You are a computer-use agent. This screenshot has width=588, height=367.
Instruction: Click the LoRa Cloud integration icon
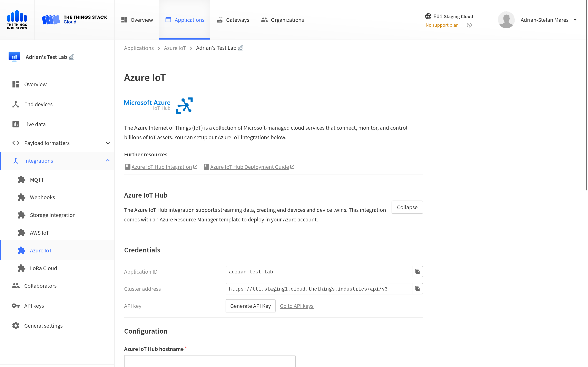(22, 268)
